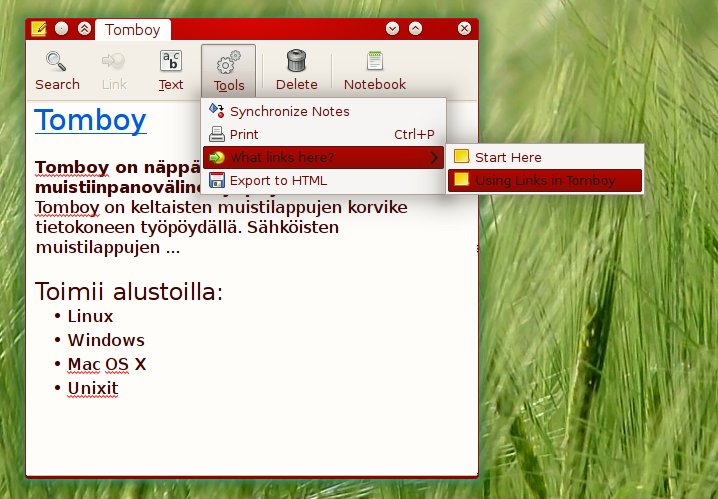The height and width of the screenshot is (499, 718).
Task: Click the double-chevron shade button in title bar
Action: tap(84, 29)
